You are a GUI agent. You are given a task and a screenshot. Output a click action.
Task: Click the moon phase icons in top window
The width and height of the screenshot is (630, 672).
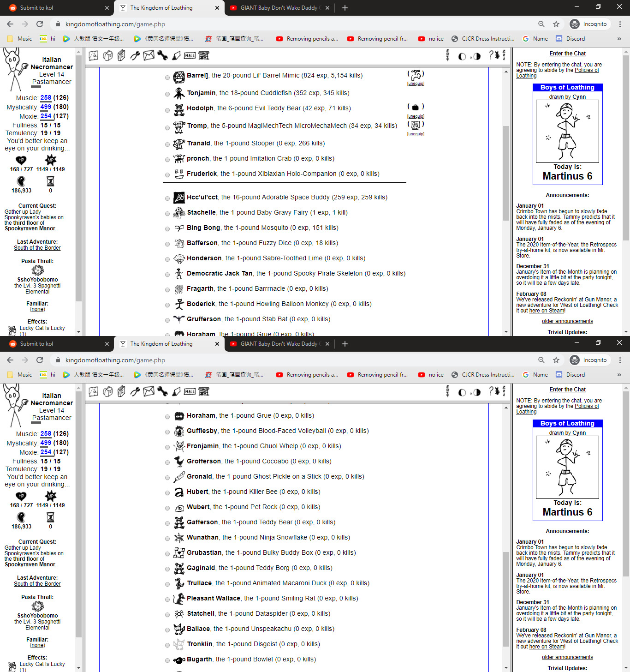point(470,56)
